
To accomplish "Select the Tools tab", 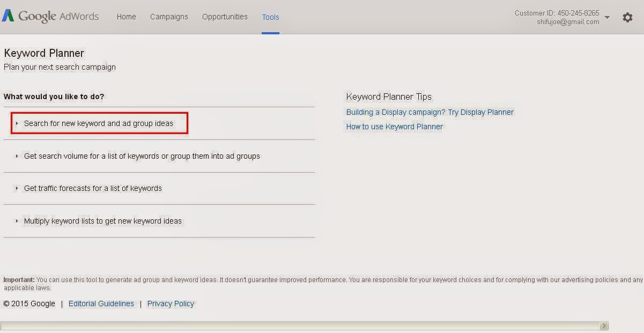I will [x=270, y=17].
